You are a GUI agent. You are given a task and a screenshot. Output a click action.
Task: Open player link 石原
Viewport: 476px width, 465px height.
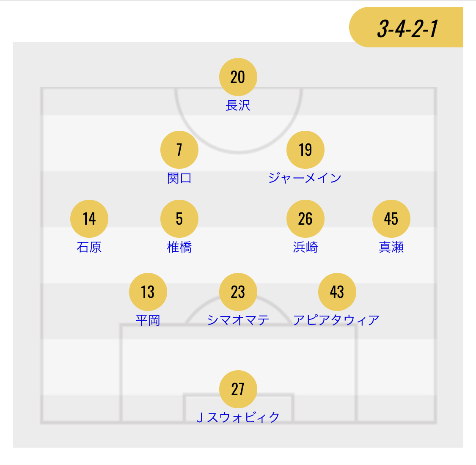coord(89,247)
